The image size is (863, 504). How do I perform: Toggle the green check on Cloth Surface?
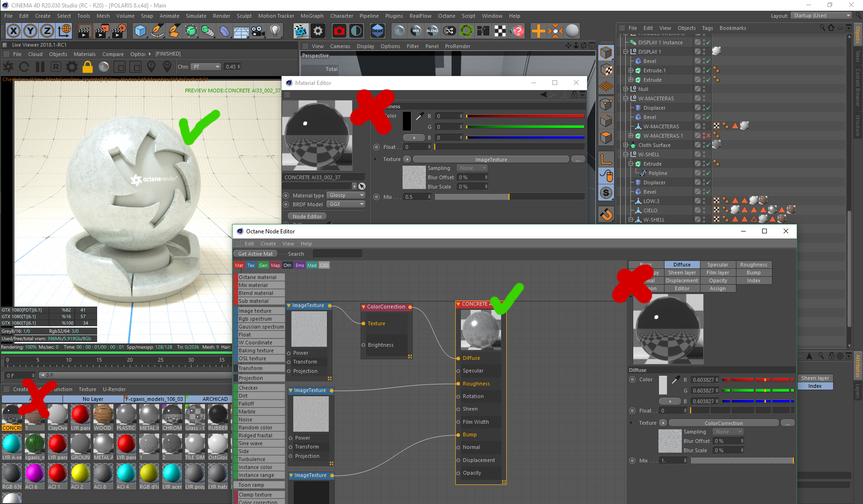point(708,145)
